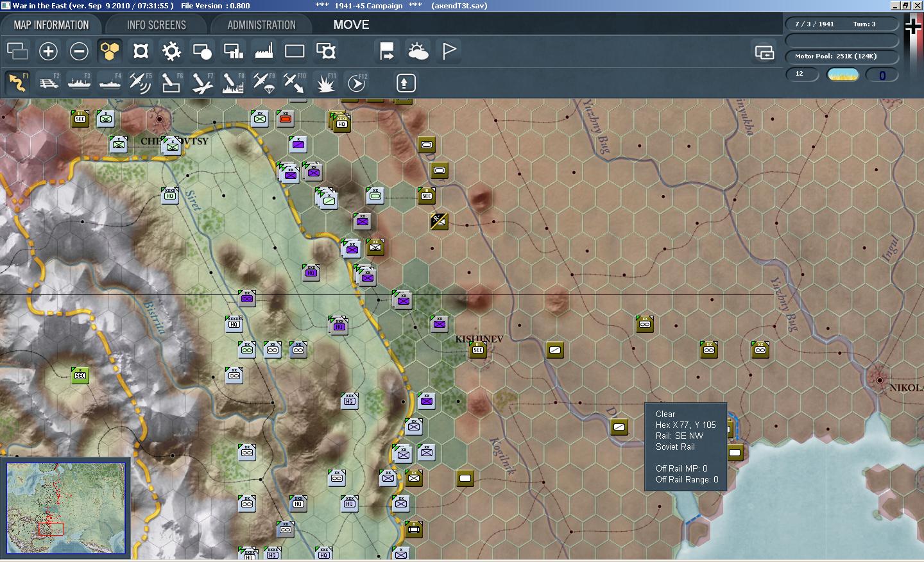Image resolution: width=924 pixels, height=562 pixels.
Task: Select the F4 amphibious ship mode
Action: 110,83
